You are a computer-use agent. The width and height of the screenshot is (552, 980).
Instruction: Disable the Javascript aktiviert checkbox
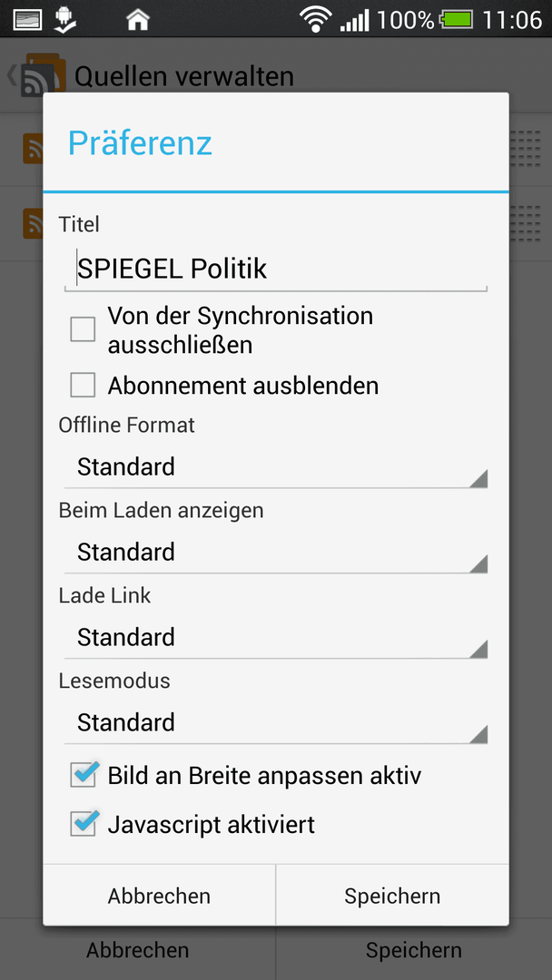point(83,824)
